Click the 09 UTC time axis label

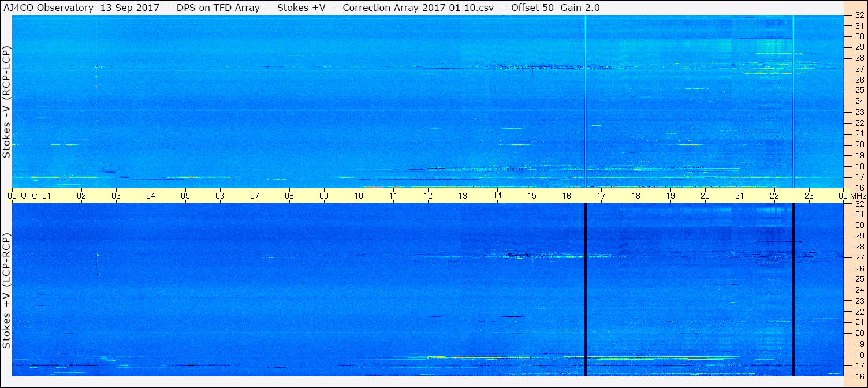[324, 196]
